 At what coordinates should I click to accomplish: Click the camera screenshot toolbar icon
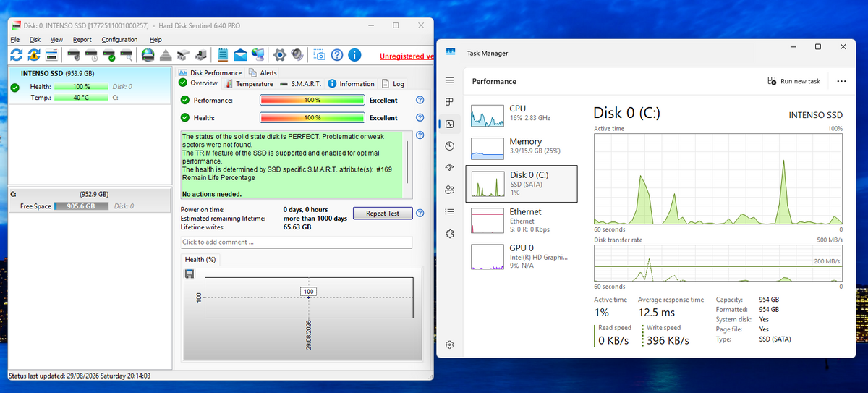(x=319, y=55)
